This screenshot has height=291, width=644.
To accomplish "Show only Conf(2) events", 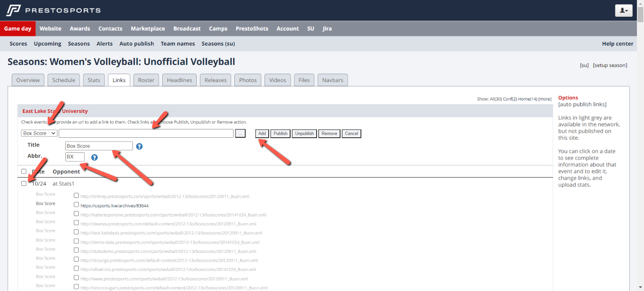I will [510, 99].
